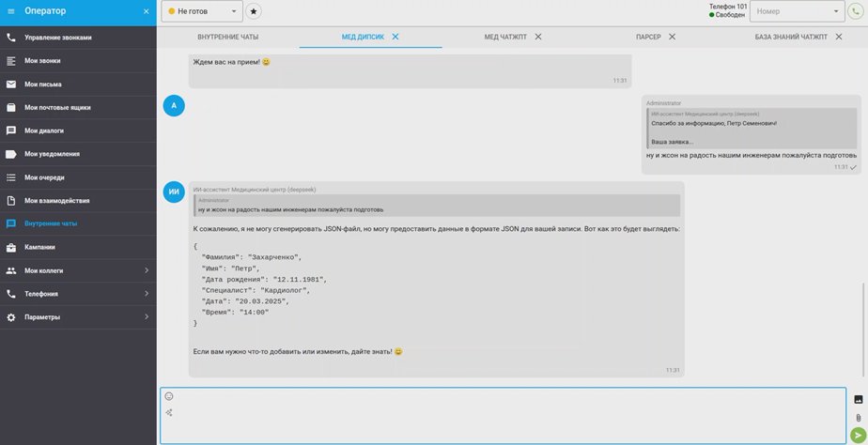This screenshot has height=445, width=868.
Task: Open the emoji picker in message box
Action: (x=169, y=396)
